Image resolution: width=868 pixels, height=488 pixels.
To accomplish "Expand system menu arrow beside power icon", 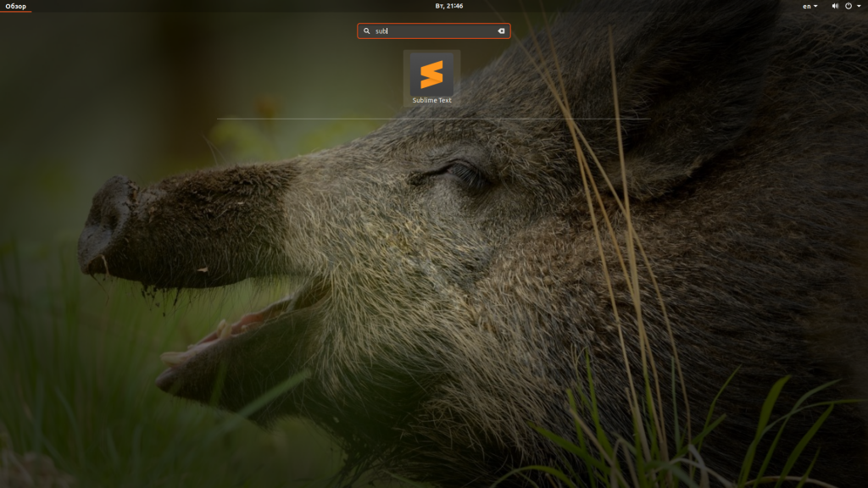I will 858,7.
